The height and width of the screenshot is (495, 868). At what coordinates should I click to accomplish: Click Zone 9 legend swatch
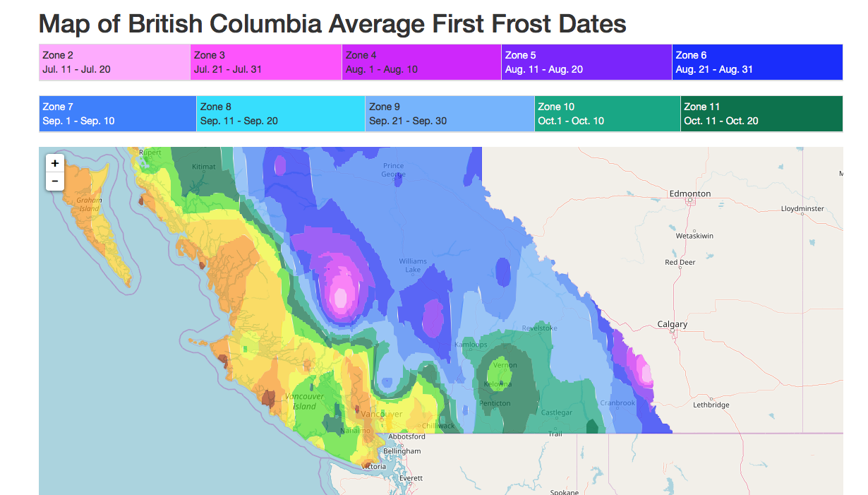pyautogui.click(x=450, y=114)
